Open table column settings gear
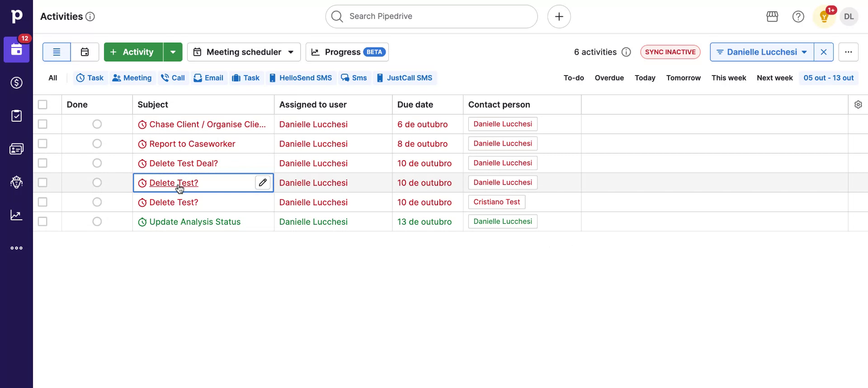Screen dimensions: 868x388 pos(858,104)
